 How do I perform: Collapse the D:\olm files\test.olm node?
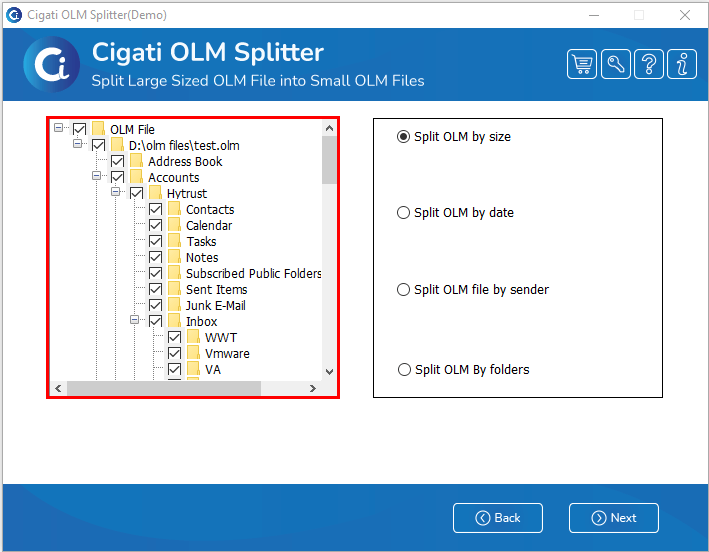coord(77,143)
